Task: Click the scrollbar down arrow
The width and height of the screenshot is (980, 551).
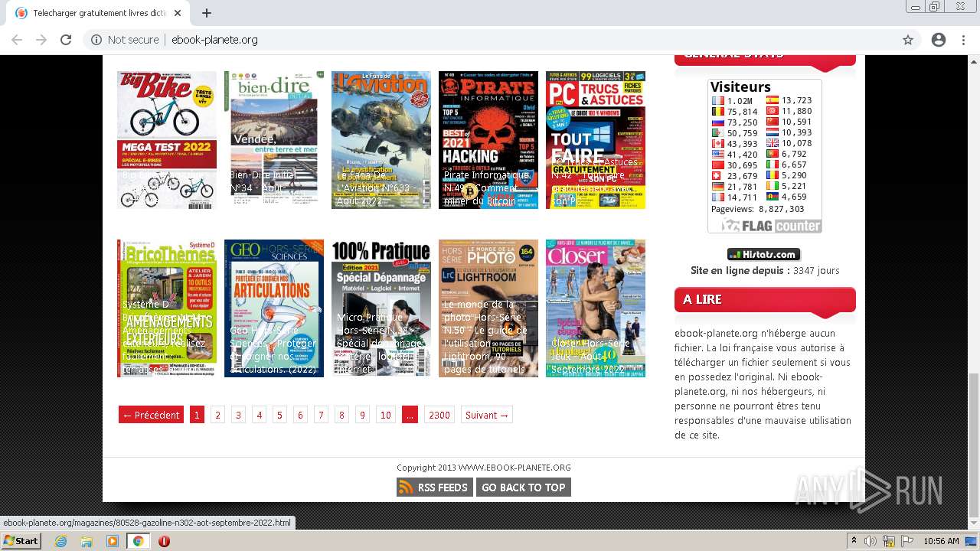Action: (973, 523)
